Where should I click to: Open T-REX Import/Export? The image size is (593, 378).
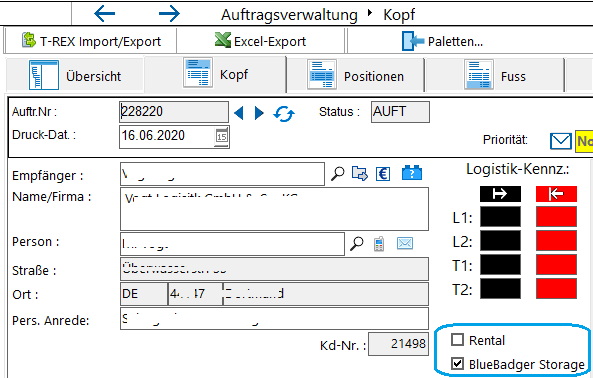(91, 41)
